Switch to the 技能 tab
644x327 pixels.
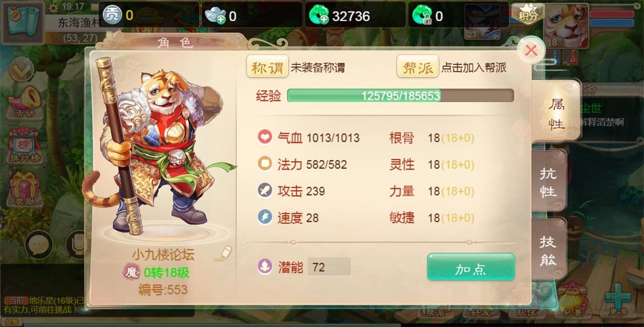[x=548, y=250]
